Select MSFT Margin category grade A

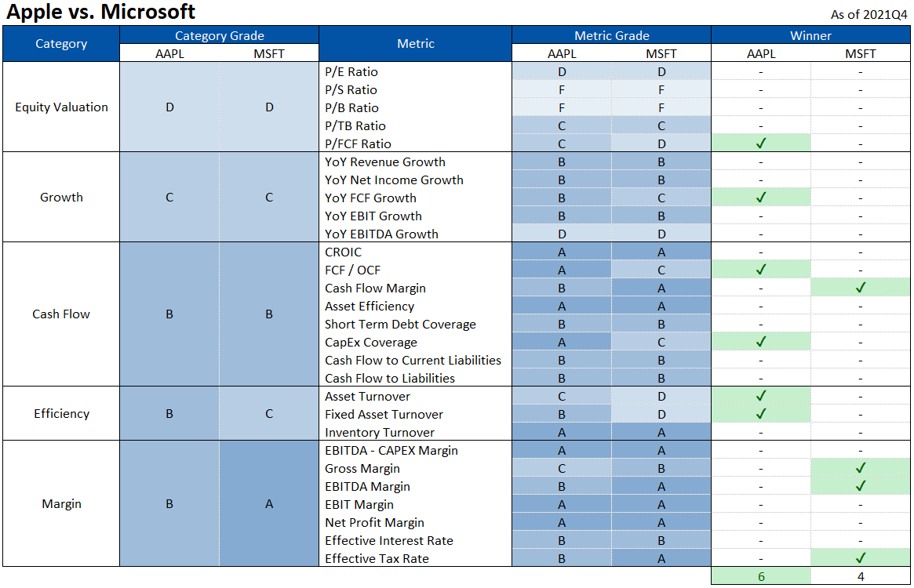point(269,504)
